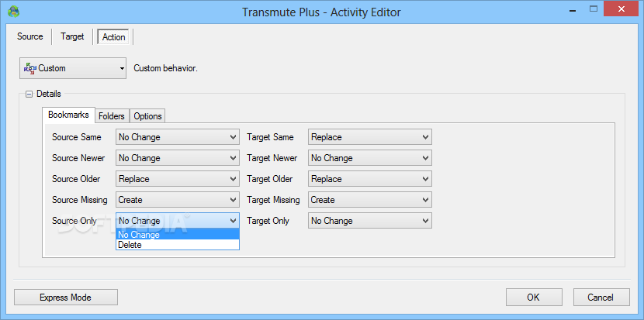This screenshot has height=320, width=644.
Task: Click the Target Only label
Action: click(268, 221)
